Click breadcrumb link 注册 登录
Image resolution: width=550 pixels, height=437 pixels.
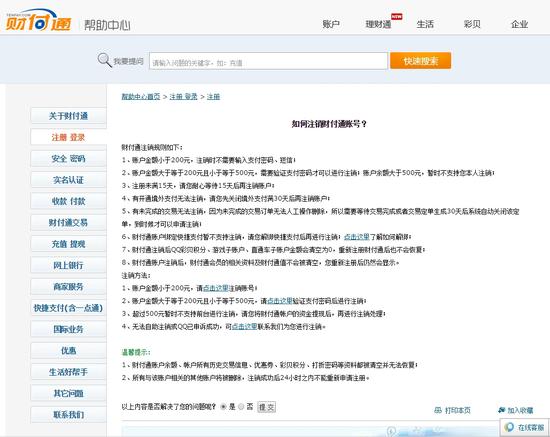pyautogui.click(x=183, y=96)
